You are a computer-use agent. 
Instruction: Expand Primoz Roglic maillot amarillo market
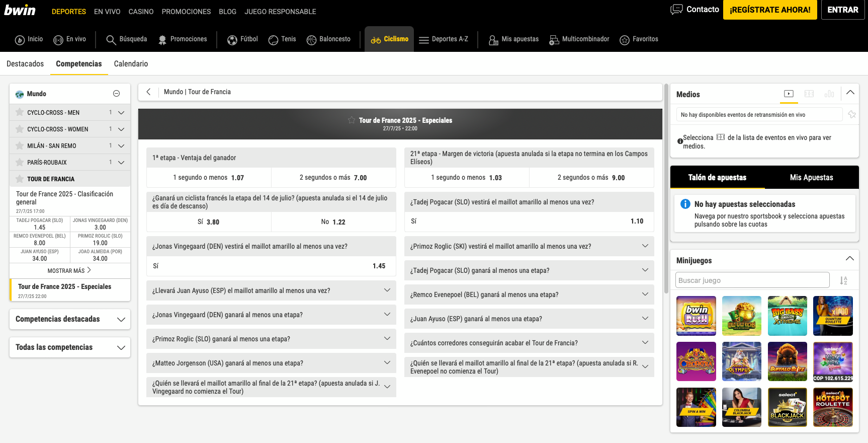point(529,246)
